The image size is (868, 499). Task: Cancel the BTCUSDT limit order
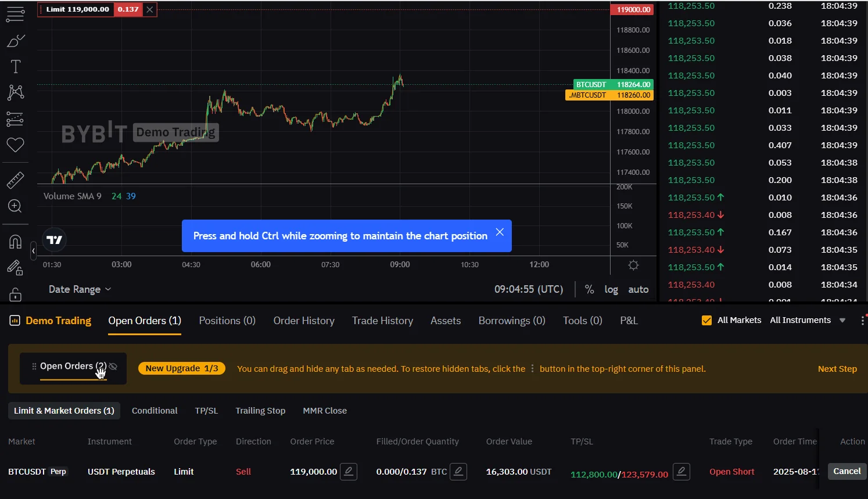point(847,471)
